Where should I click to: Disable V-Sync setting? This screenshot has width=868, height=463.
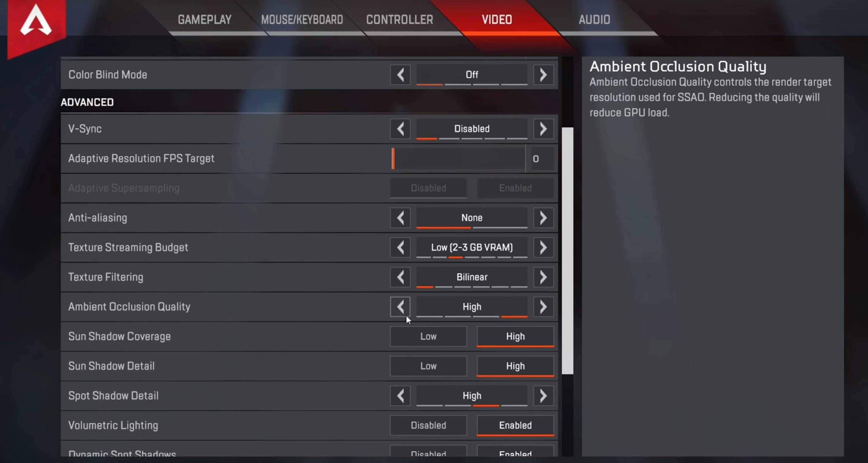(x=470, y=129)
